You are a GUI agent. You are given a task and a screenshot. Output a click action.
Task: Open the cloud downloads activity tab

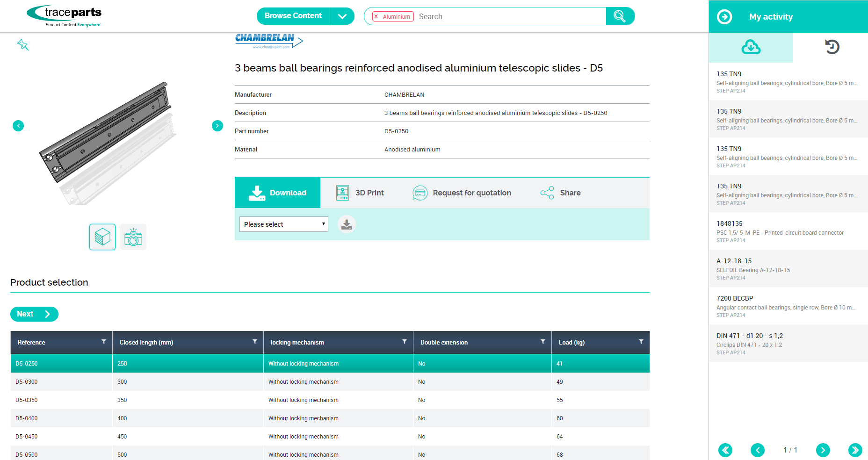click(x=751, y=47)
